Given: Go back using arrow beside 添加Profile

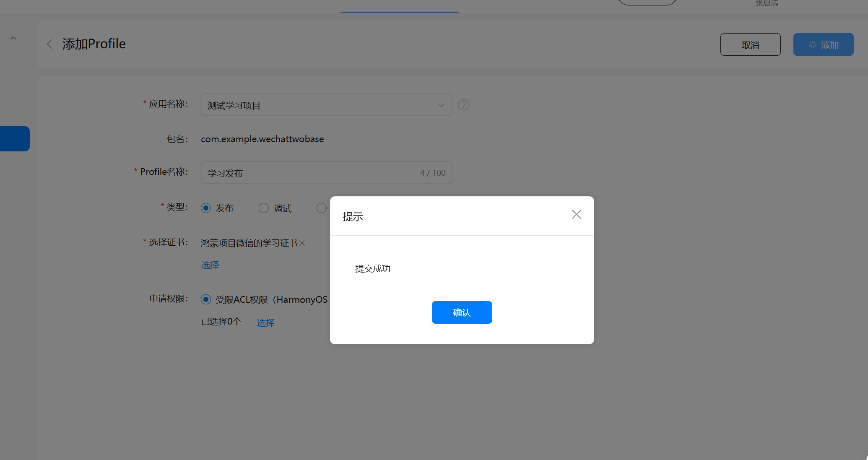Looking at the screenshot, I should (49, 44).
